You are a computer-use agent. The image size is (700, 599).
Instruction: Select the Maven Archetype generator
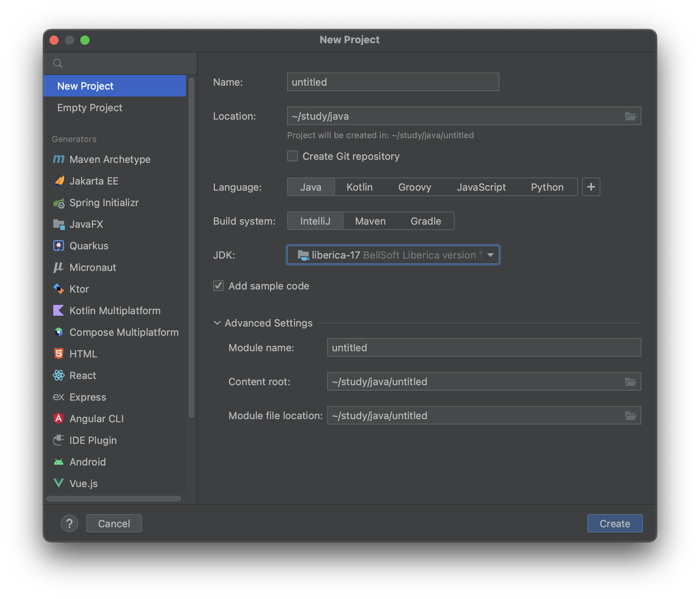coord(110,159)
